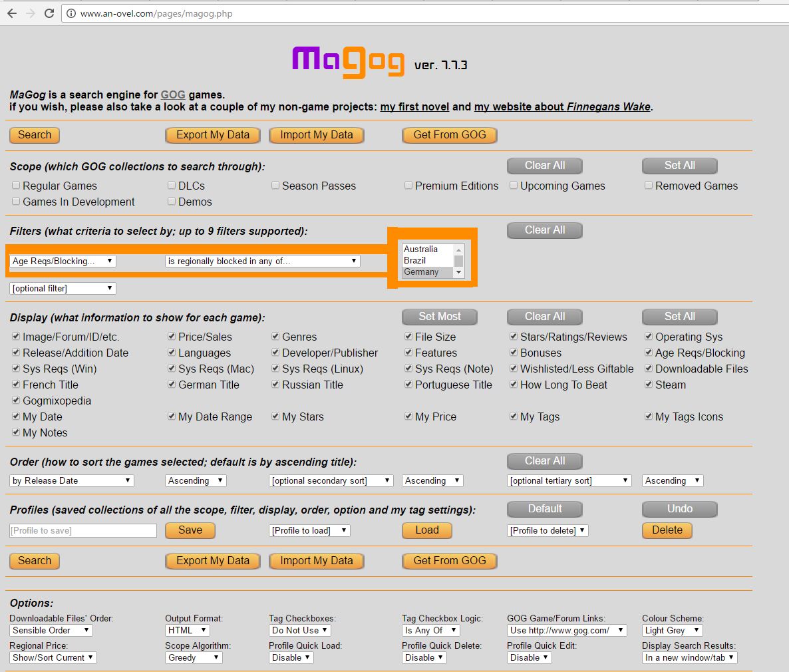Click the top Export My Data button
789x672 pixels.
pos(213,135)
